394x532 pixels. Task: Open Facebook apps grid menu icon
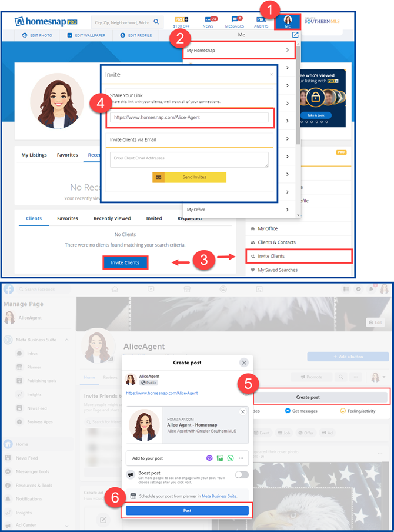346,289
